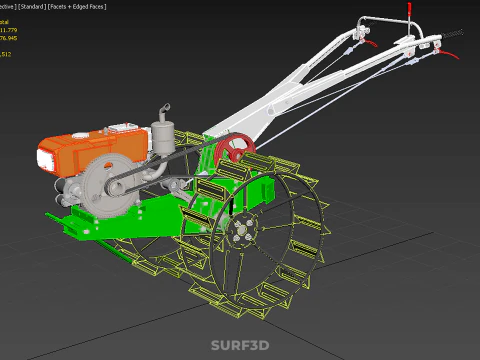The image size is (480, 360).
Task: Click the gray toothed flywheel on the engine
Action: tap(109, 185)
